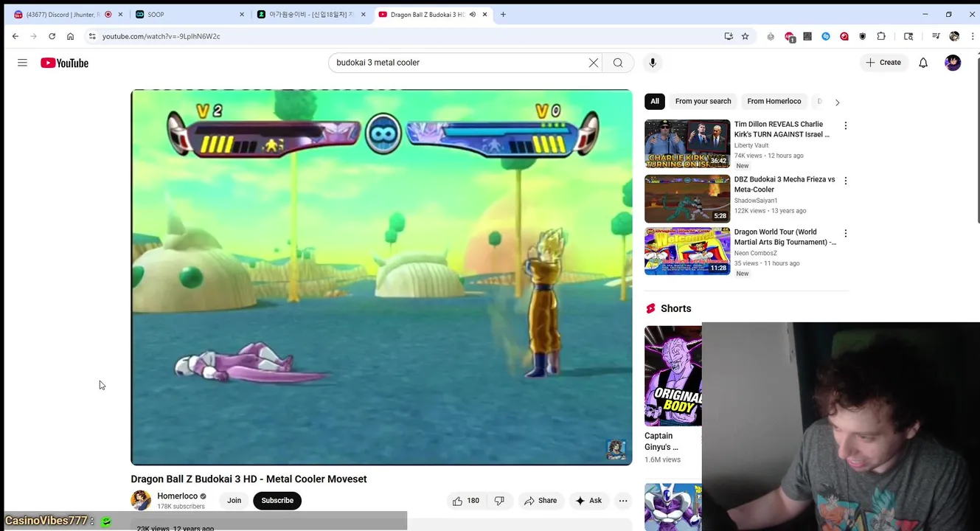Image resolution: width=980 pixels, height=531 pixels.
Task: Focus the browser address bar URL
Action: (161, 36)
